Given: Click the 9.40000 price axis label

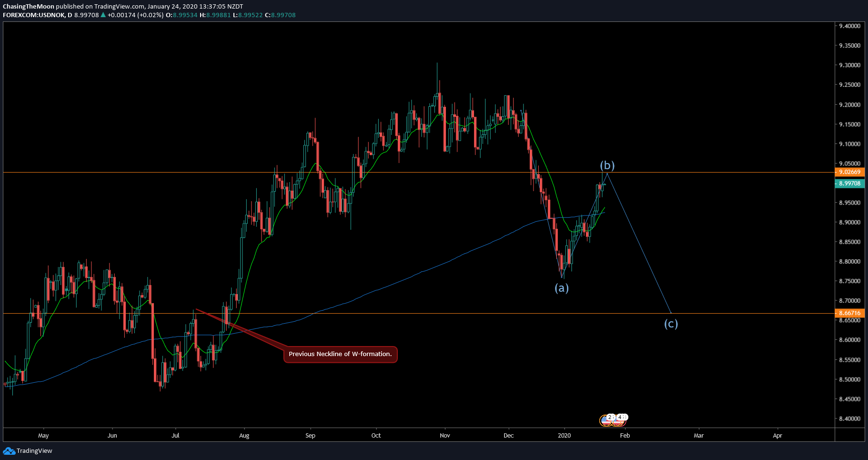Looking at the screenshot, I should 849,26.
